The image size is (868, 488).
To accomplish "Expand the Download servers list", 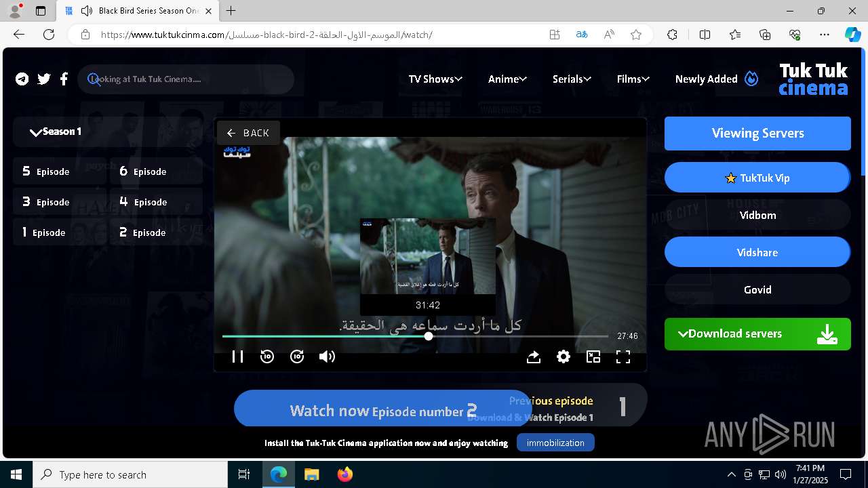I will pyautogui.click(x=757, y=334).
